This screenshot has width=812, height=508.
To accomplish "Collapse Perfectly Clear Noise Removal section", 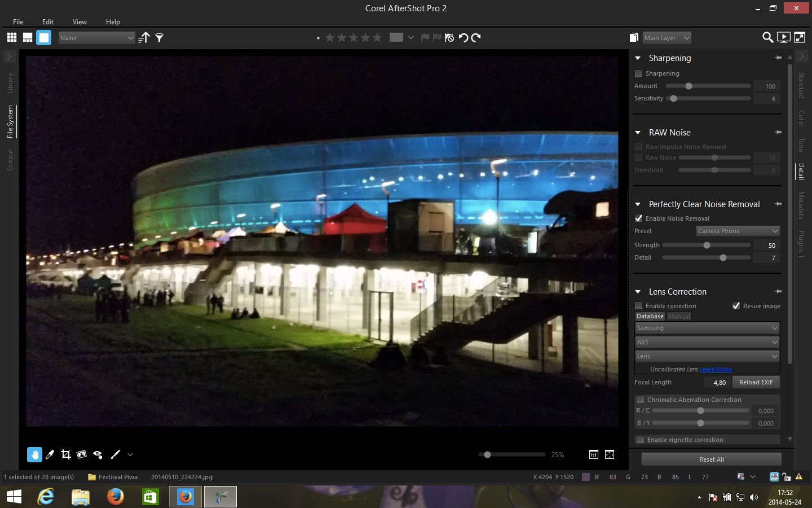I will click(x=638, y=204).
